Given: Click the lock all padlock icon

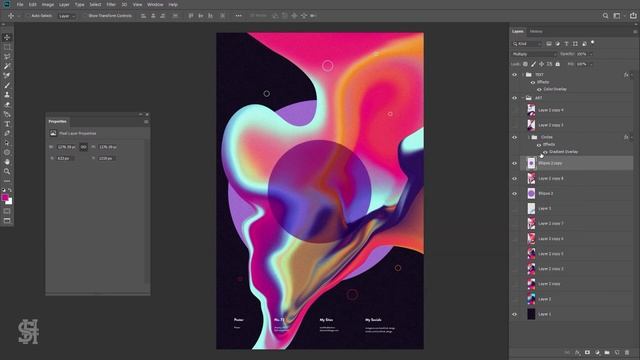Looking at the screenshot, I should pos(558,64).
